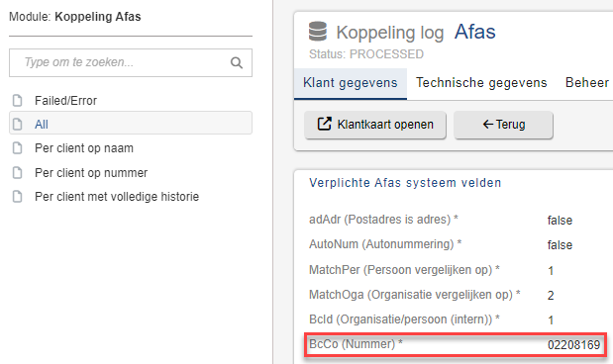The image size is (613, 364).
Task: Switch to the Klant gegevens tab
Action: tap(351, 83)
